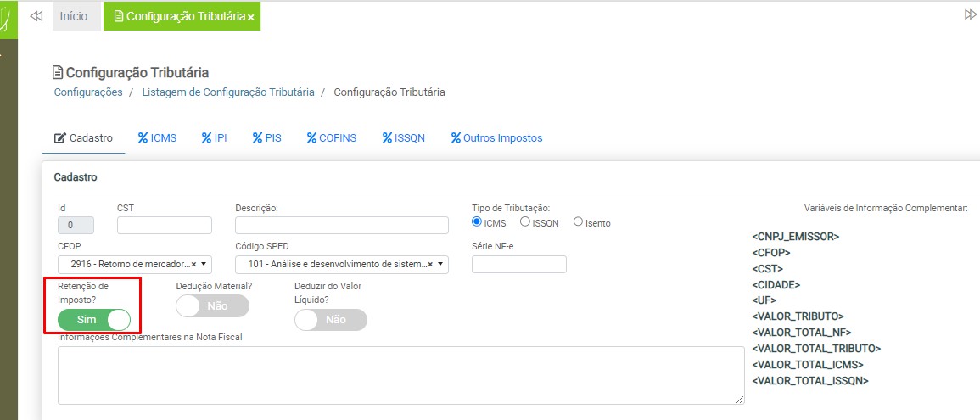Click the rewind tabs arrow icon
The width and height of the screenshot is (980, 420).
pos(36,16)
